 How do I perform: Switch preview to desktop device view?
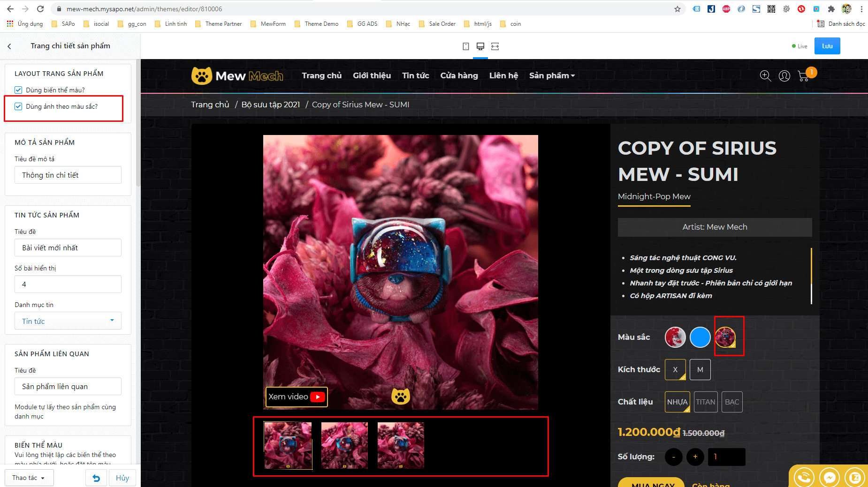[x=480, y=46]
